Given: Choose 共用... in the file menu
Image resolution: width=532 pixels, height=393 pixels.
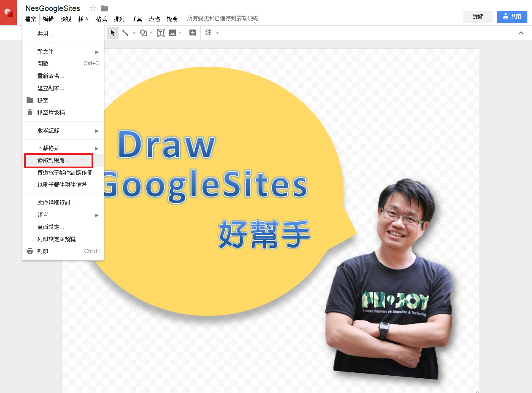Looking at the screenshot, I should 63,34.
